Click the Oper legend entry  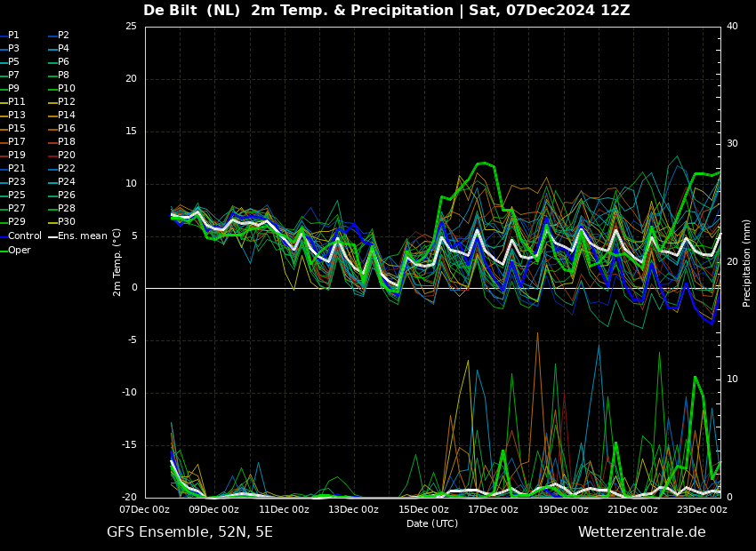[19, 251]
